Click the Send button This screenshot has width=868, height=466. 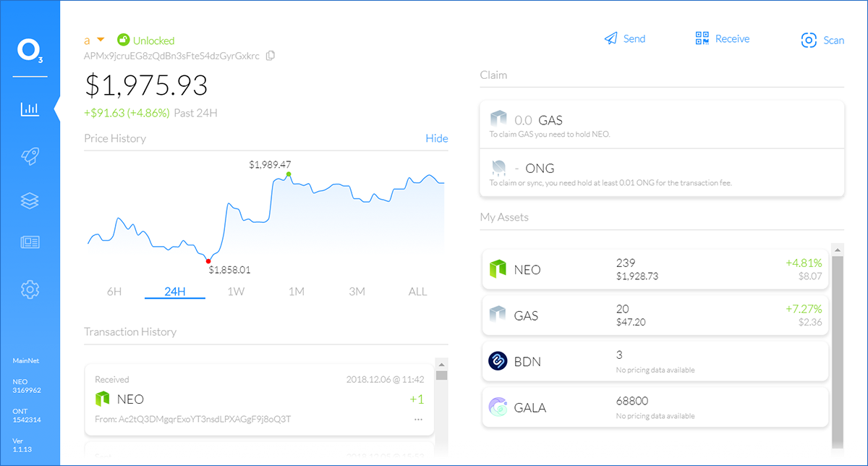tap(624, 38)
